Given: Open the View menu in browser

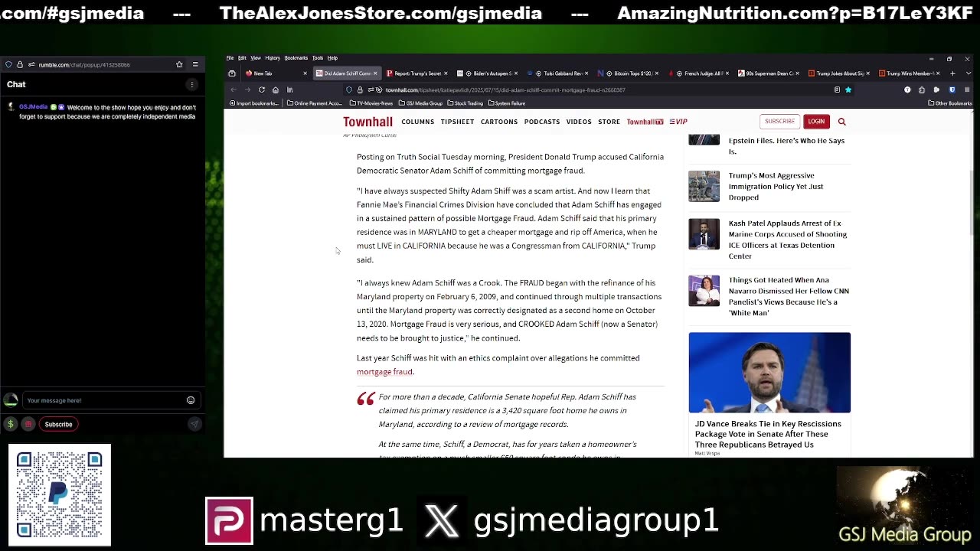Looking at the screenshot, I should [256, 57].
